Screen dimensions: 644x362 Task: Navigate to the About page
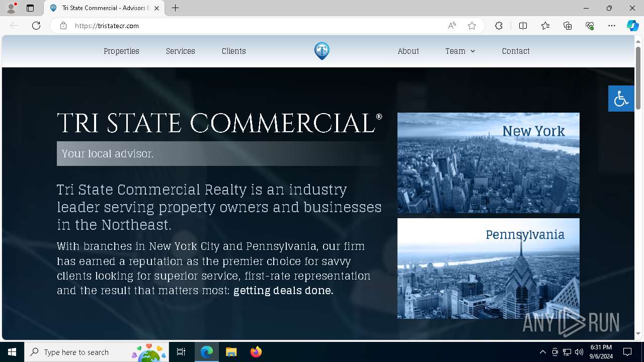(x=408, y=51)
